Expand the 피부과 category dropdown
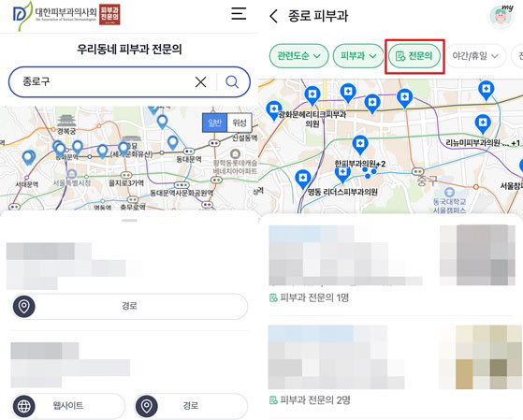The height and width of the screenshot is (420, 523). (x=358, y=56)
